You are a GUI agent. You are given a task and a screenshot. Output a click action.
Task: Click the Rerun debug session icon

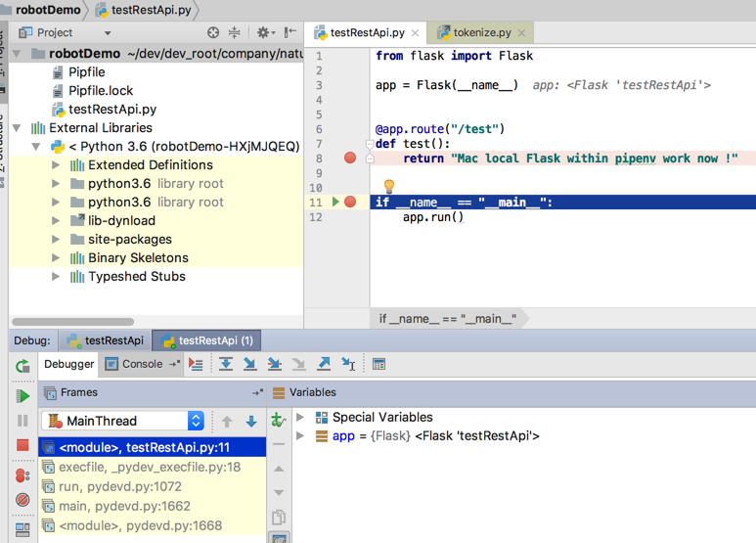pyautogui.click(x=22, y=367)
